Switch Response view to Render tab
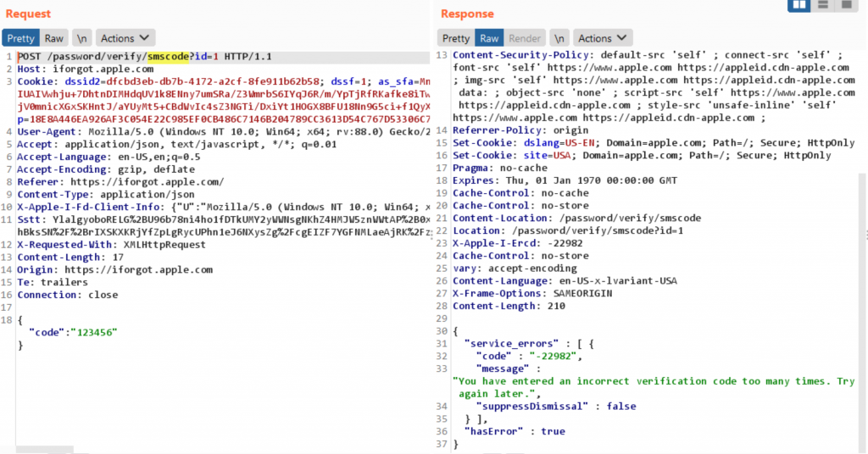The width and height of the screenshot is (868, 454). (x=524, y=38)
